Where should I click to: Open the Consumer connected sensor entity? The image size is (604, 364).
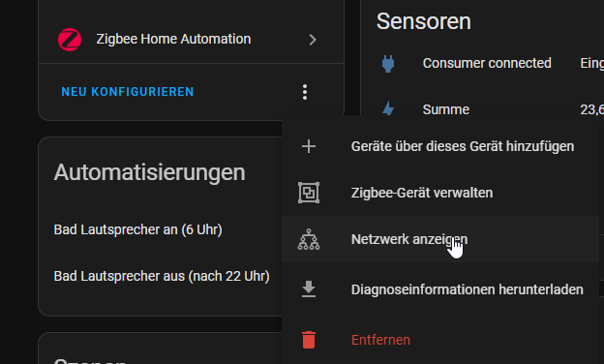[x=487, y=63]
